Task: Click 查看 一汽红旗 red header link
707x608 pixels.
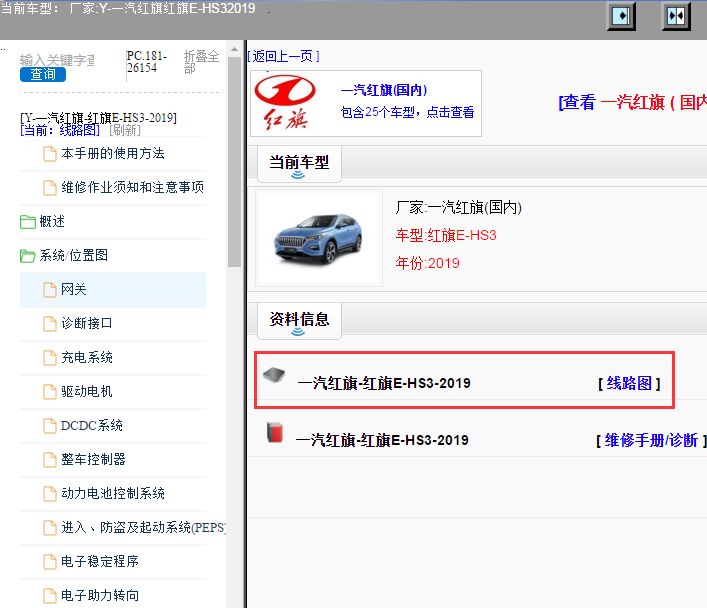Action: [632, 102]
